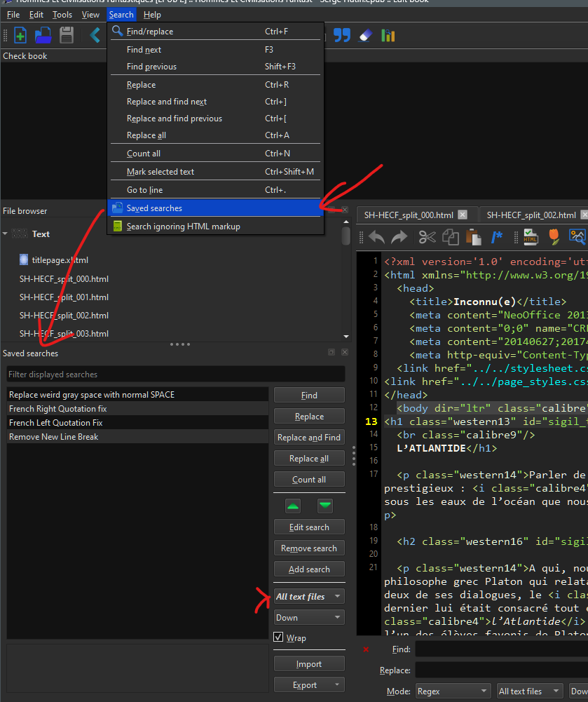Click the 'Filter displayed searches' input field
This screenshot has height=702, width=588.
pyautogui.click(x=175, y=374)
